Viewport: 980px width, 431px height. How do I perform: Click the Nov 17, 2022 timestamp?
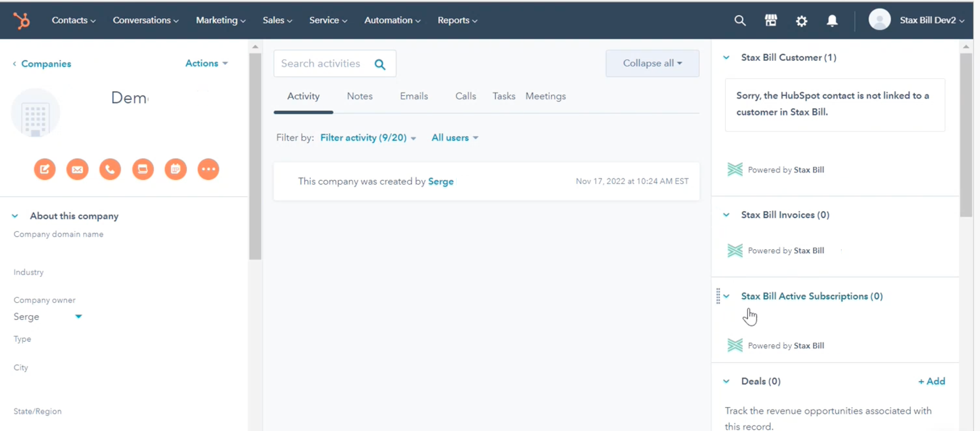631,181
